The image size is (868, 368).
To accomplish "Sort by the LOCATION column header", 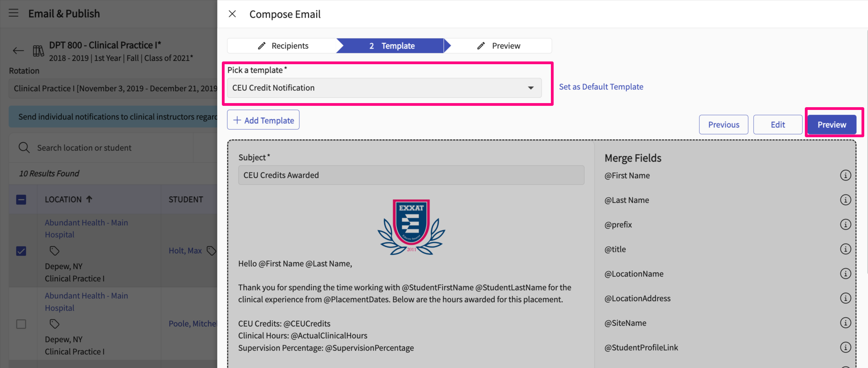I will (x=63, y=199).
